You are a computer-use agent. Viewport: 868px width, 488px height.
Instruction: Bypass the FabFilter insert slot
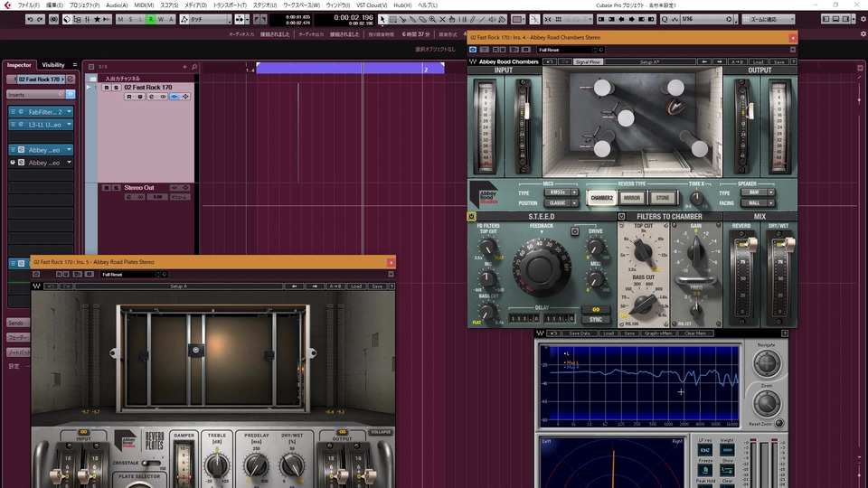13,112
